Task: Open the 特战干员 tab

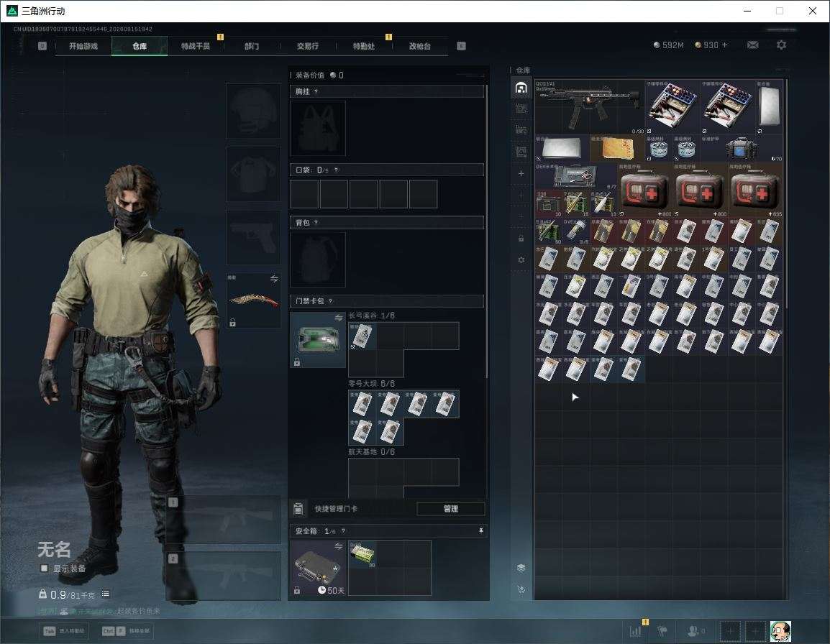Action: click(x=196, y=46)
